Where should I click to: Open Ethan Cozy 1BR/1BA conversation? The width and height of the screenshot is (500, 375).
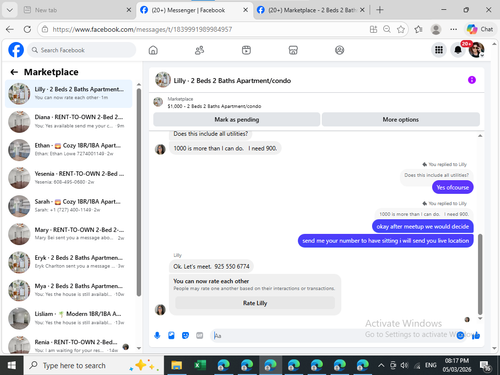[x=68, y=150]
